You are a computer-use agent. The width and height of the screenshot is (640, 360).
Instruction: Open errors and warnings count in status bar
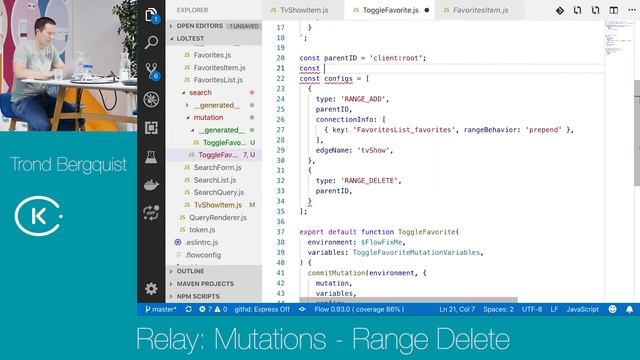(x=213, y=309)
